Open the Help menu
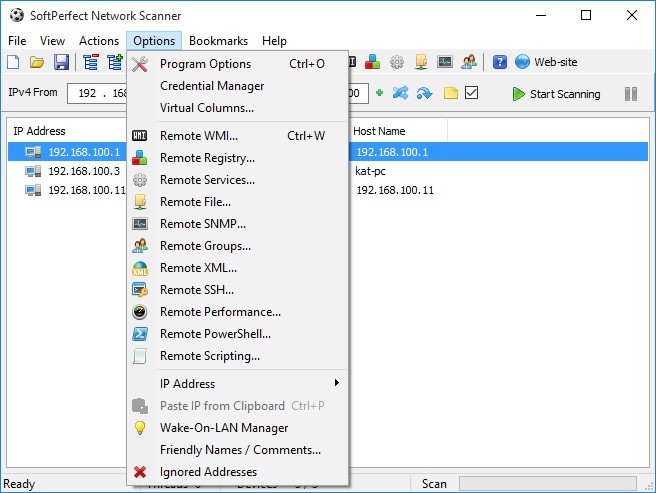656x493 pixels. (274, 41)
